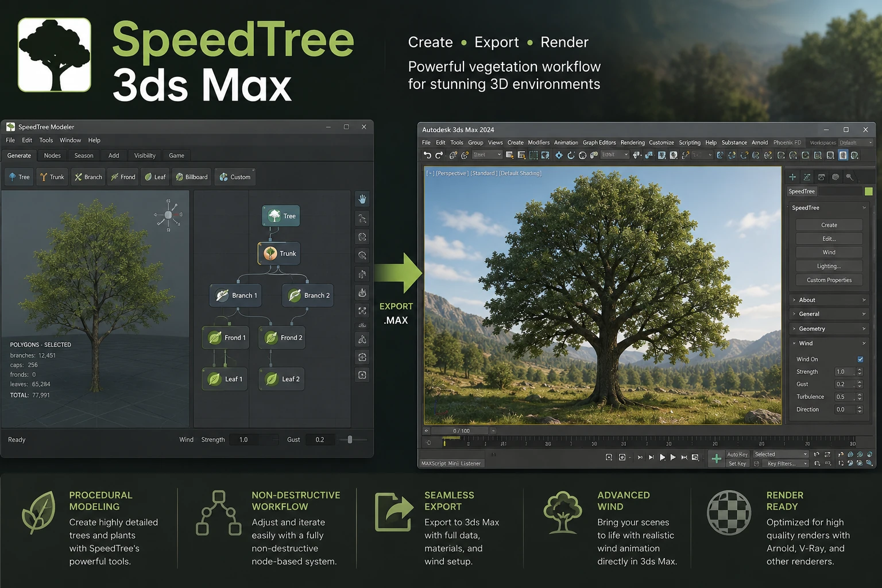Screen dimensions: 882x588
Task: Open the Modify panel tab icon
Action: 807,177
